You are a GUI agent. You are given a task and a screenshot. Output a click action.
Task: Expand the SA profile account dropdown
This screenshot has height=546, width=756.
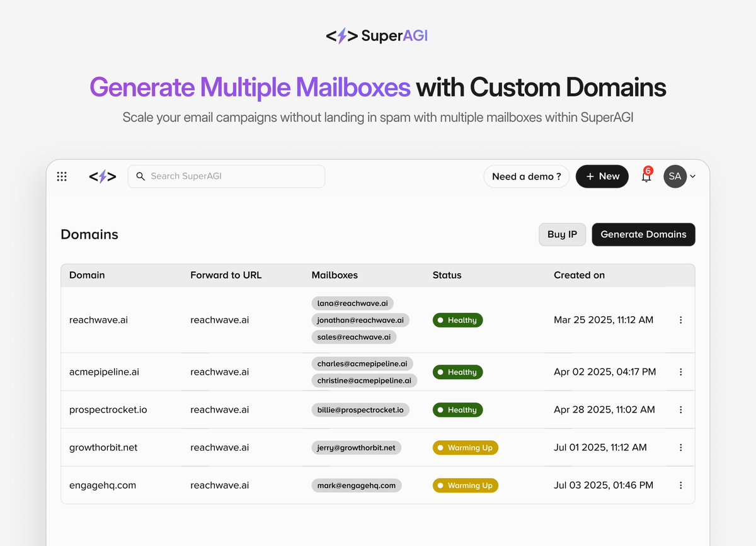[x=680, y=176]
